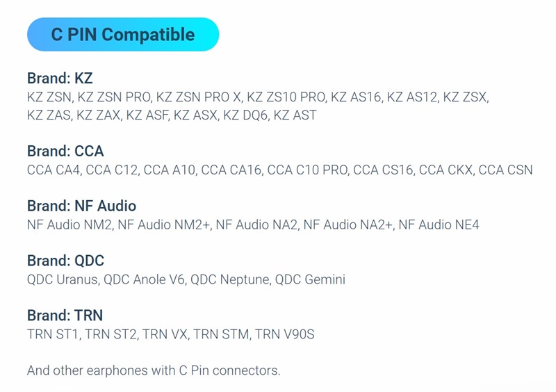This screenshot has height=392, width=556.
Task: Click the other earphones with C Pin sentence
Action: coord(154,370)
